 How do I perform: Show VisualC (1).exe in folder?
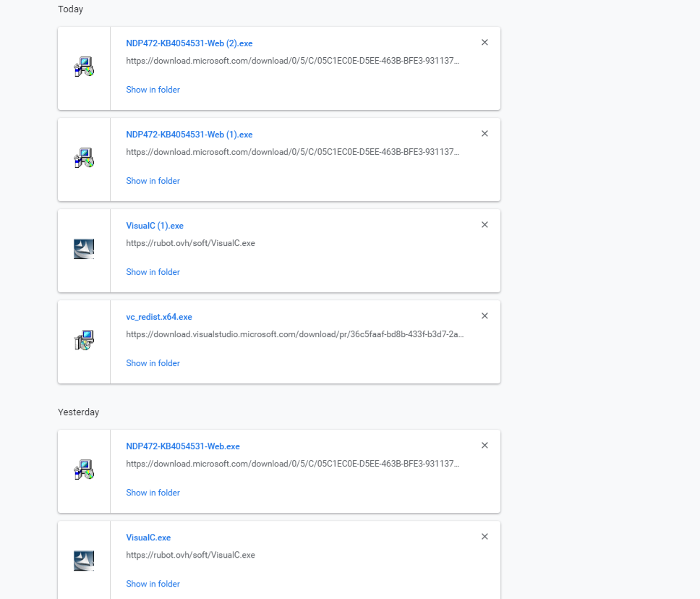coord(153,272)
